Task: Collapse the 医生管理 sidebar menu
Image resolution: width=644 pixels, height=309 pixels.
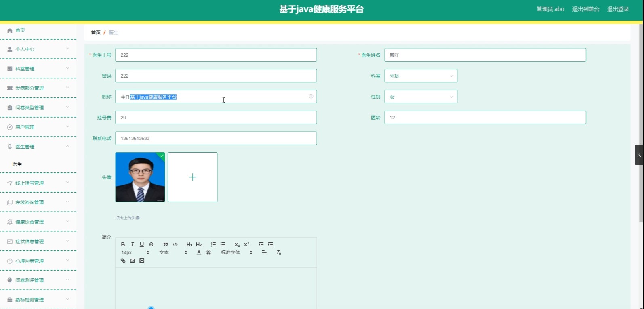Action: [x=38, y=147]
